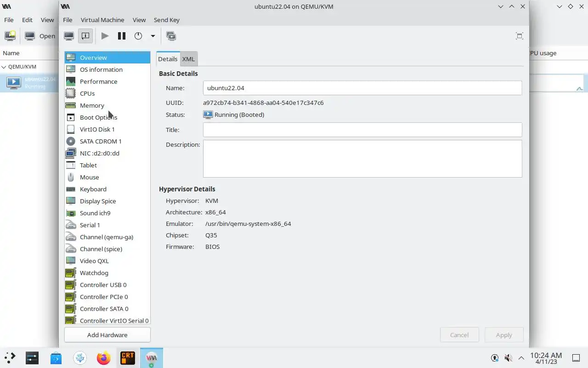Toggle virtual hardware details view
Viewport: 588px width, 368px height.
[x=85, y=36]
